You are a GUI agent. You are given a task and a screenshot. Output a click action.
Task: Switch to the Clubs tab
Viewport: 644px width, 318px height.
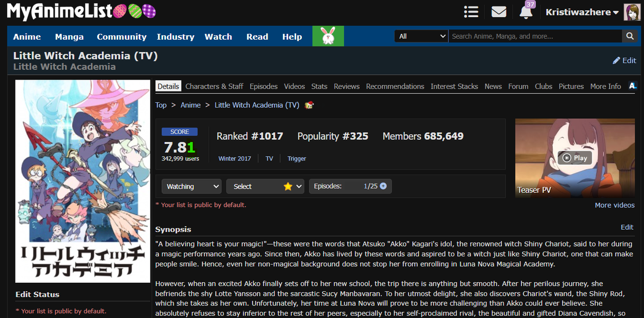(x=543, y=86)
